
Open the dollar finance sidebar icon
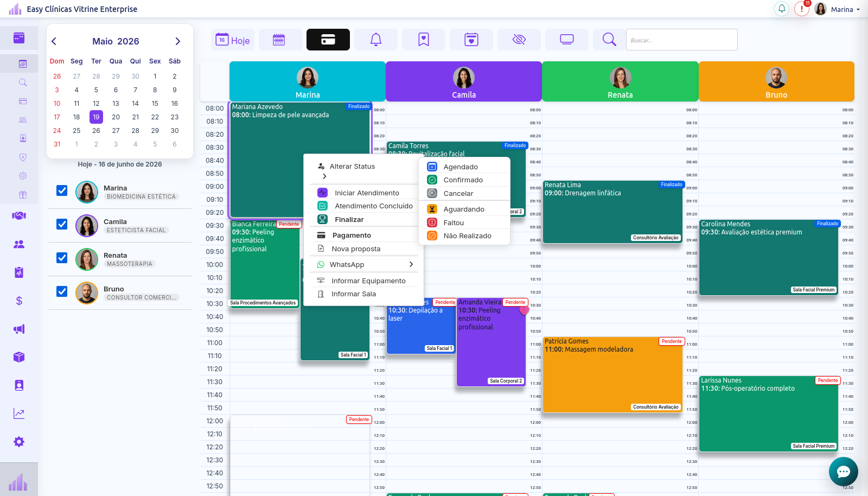pos(19,301)
